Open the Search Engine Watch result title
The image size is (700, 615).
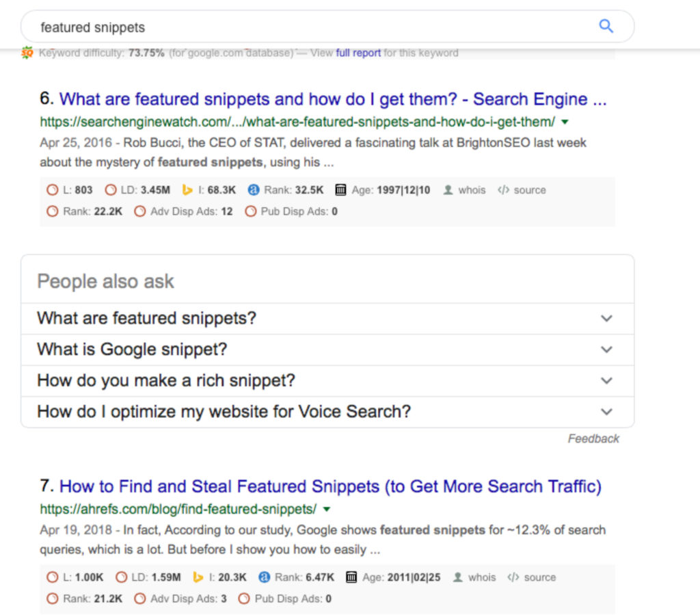(x=333, y=99)
